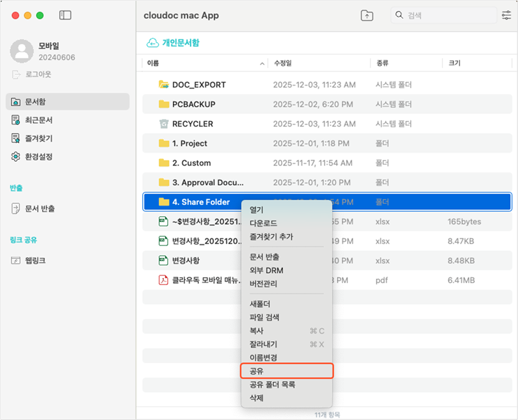
Task: Choose 삭제 in the context menu
Action: point(257,398)
